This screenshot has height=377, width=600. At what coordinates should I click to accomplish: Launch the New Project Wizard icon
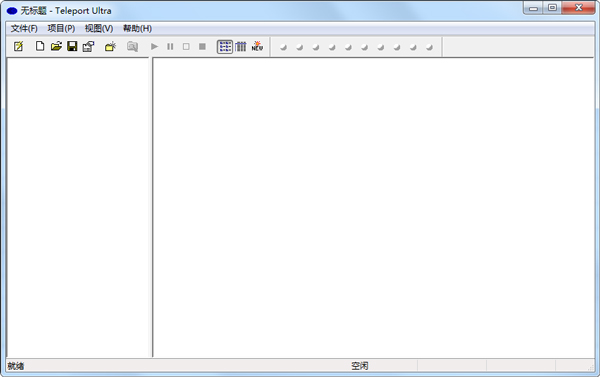(x=18, y=46)
